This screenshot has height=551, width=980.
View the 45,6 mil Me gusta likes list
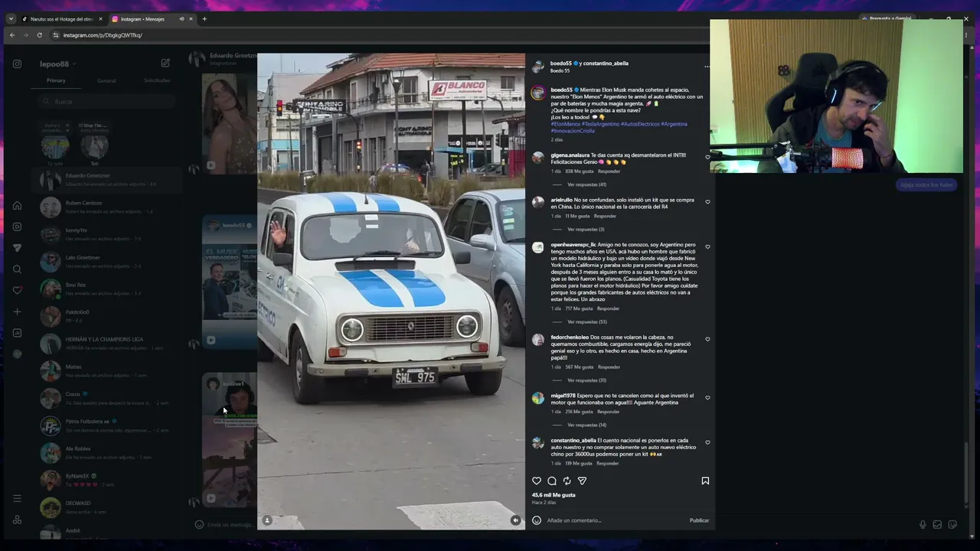(554, 495)
